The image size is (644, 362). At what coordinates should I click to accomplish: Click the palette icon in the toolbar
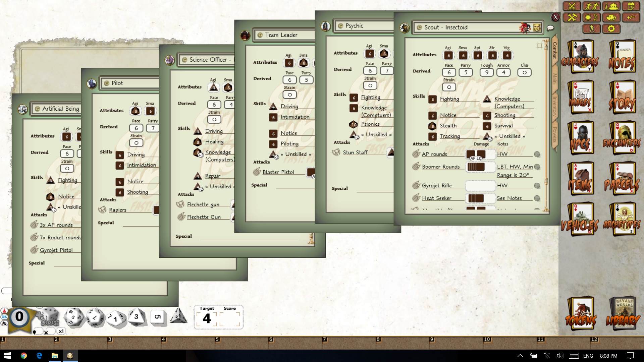612,17
